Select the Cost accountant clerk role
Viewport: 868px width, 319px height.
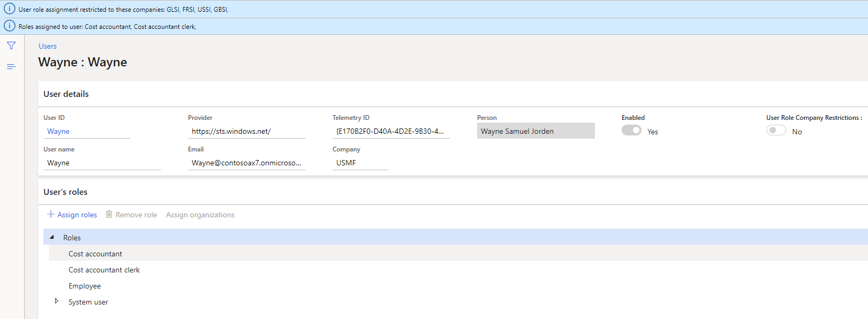(458, 270)
